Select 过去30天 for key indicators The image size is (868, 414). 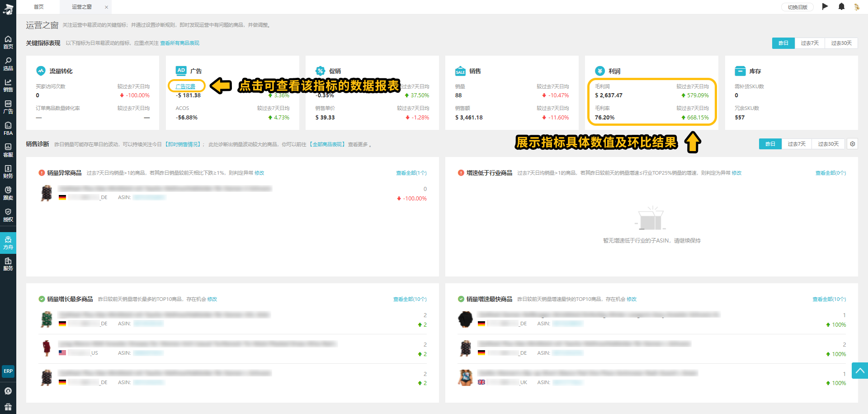click(x=841, y=43)
